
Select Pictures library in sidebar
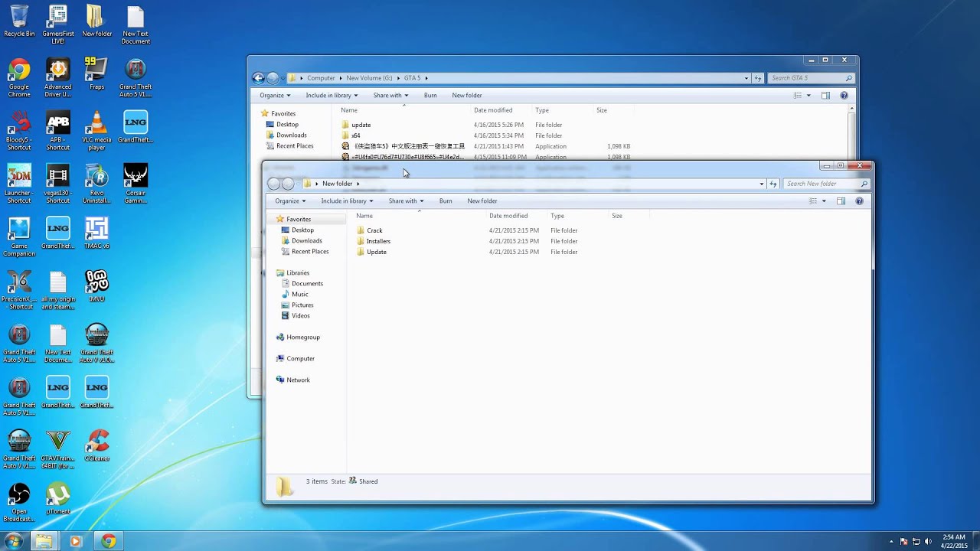(302, 305)
